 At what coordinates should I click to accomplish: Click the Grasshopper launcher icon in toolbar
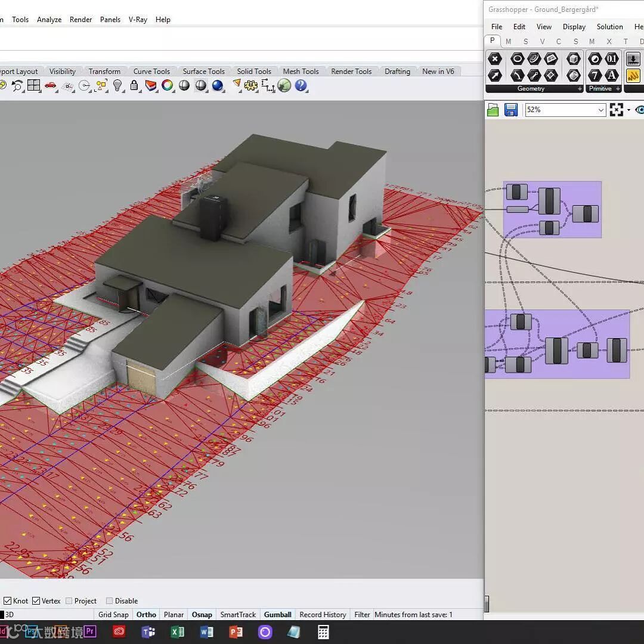coord(284,86)
